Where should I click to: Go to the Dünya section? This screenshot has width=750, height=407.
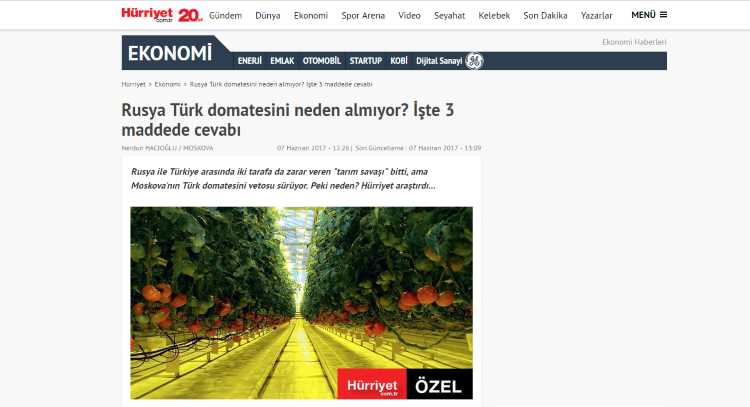[x=268, y=15]
